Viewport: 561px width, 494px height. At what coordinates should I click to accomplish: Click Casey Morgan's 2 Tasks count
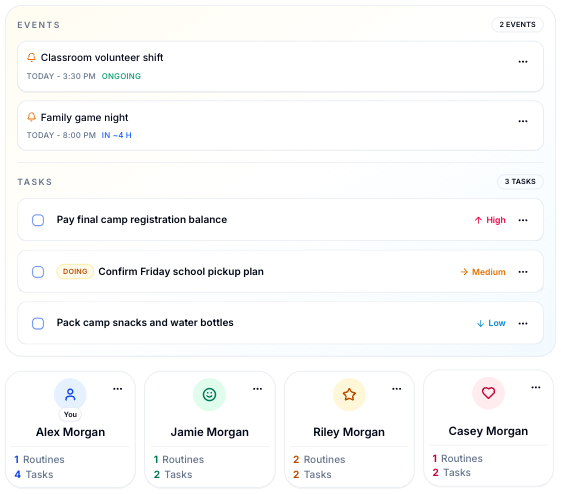click(451, 473)
